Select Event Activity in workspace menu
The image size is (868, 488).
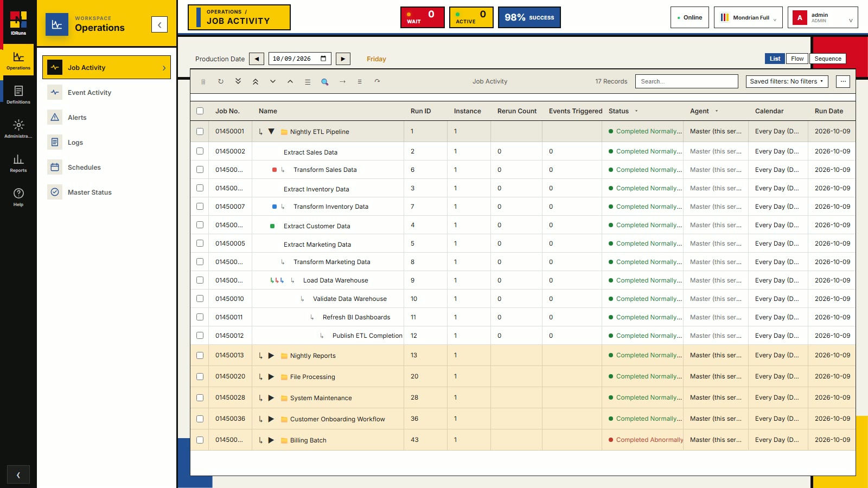click(x=107, y=93)
